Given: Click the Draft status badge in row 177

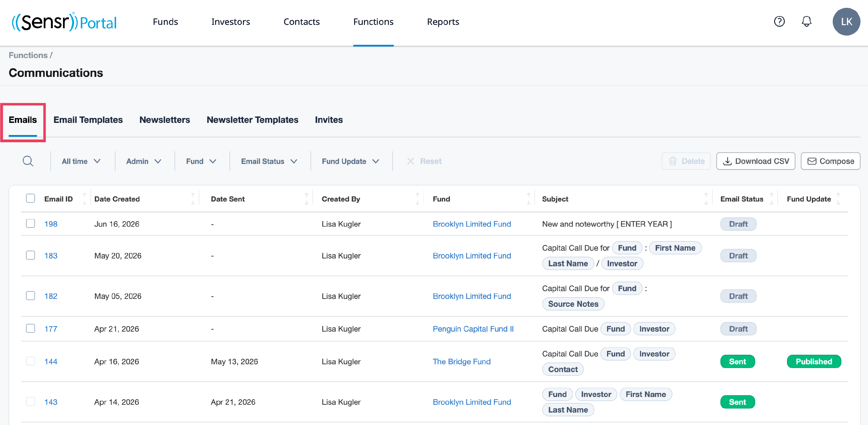Looking at the screenshot, I should point(738,329).
